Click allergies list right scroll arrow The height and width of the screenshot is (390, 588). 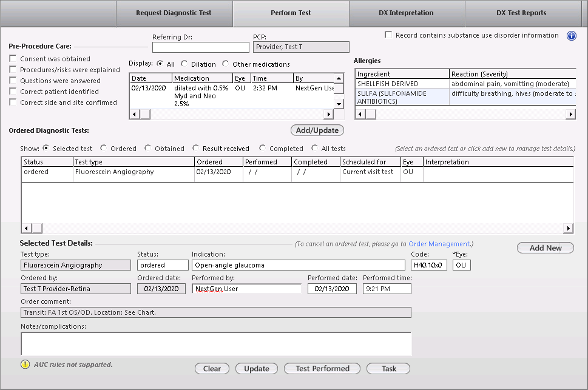(x=570, y=114)
